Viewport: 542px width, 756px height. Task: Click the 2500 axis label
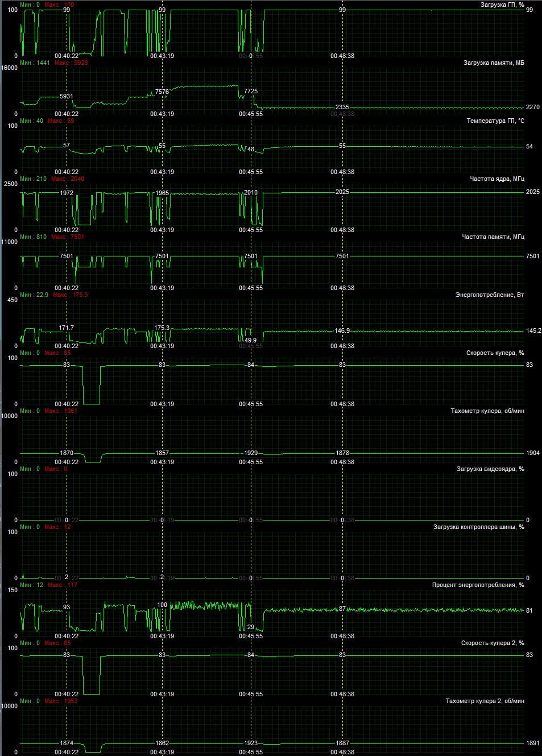click(11, 184)
